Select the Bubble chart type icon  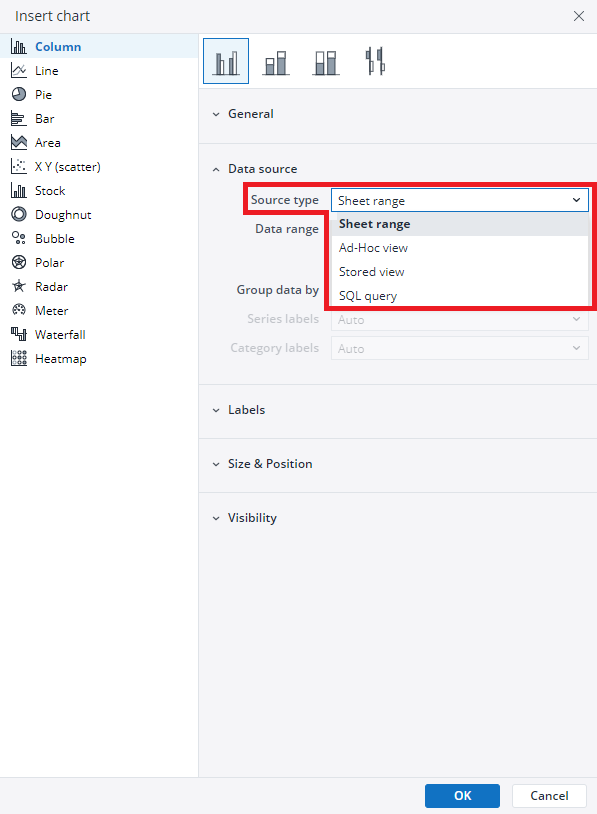[19, 238]
